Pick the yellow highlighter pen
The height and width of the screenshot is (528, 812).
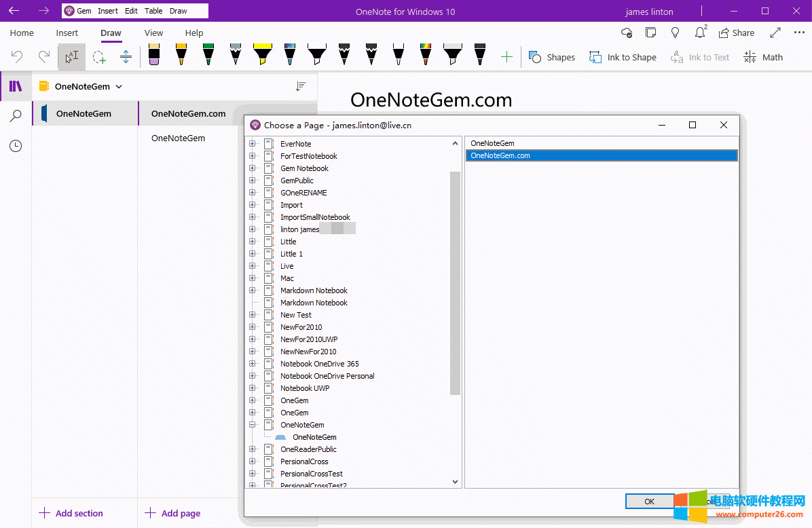pyautogui.click(x=263, y=55)
